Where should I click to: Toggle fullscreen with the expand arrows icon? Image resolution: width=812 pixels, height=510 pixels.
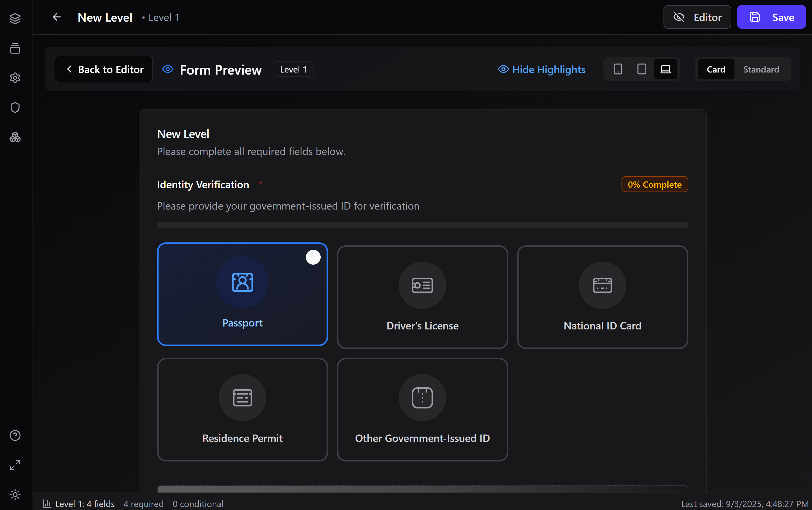[x=15, y=464]
